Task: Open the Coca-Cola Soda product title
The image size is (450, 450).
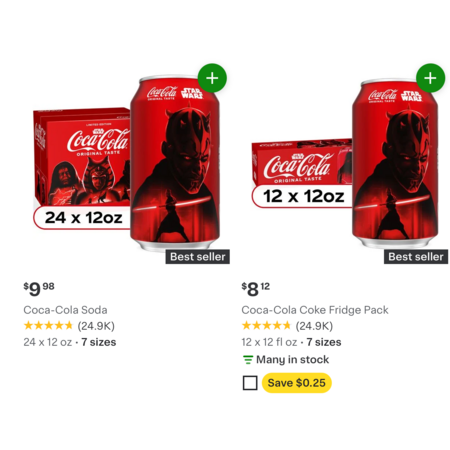Action: tap(65, 310)
